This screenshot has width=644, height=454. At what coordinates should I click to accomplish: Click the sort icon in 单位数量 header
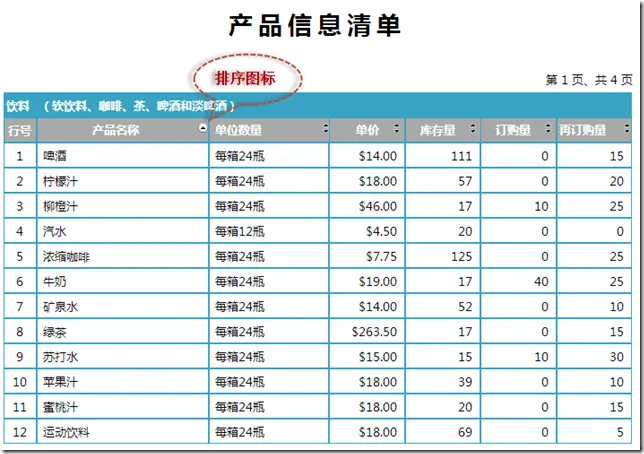[x=325, y=128]
